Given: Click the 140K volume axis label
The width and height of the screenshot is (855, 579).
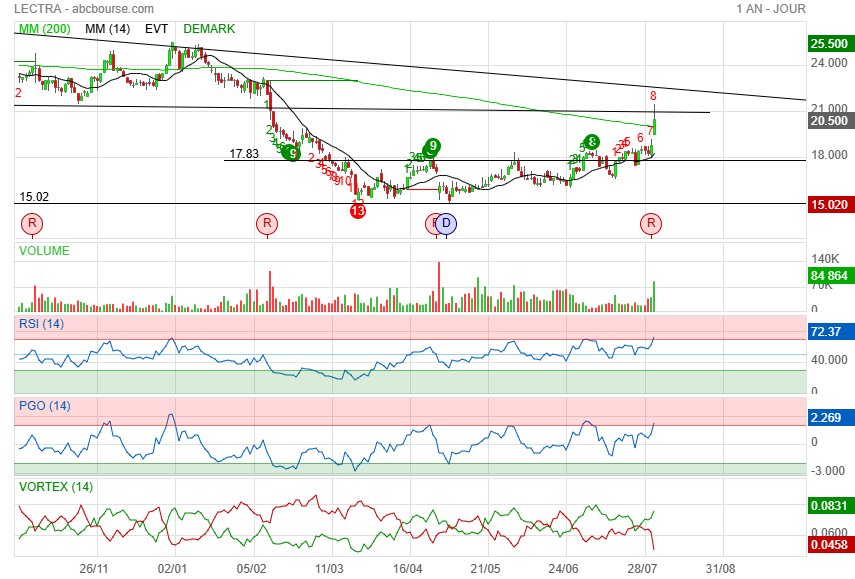Looking at the screenshot, I should point(826,258).
